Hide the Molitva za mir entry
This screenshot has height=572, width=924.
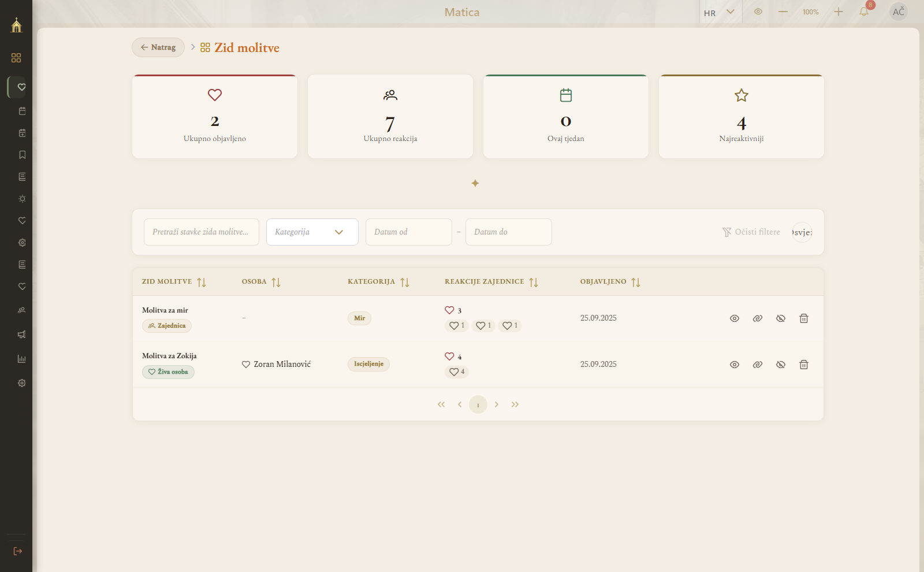point(781,318)
